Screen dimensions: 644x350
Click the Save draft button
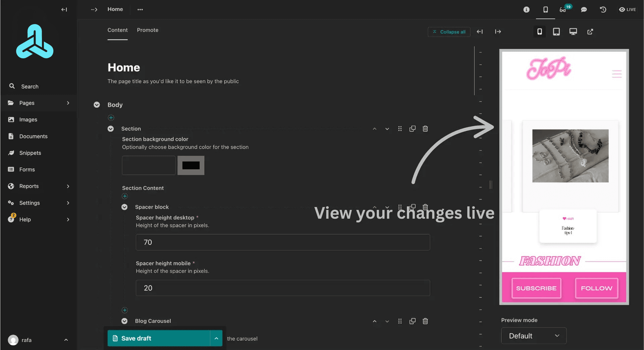(x=158, y=338)
